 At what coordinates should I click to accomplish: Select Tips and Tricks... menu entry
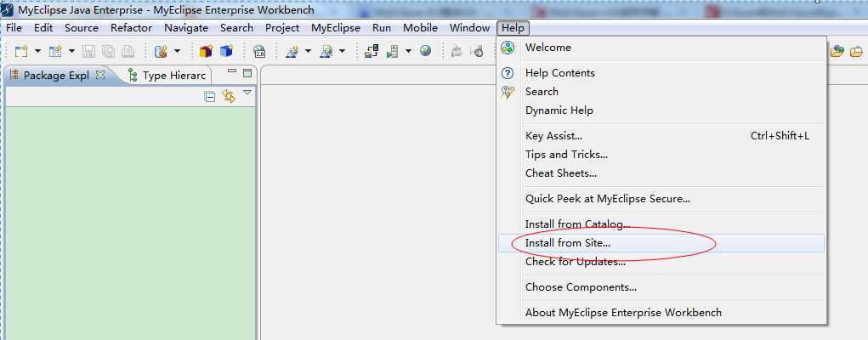coord(661,155)
